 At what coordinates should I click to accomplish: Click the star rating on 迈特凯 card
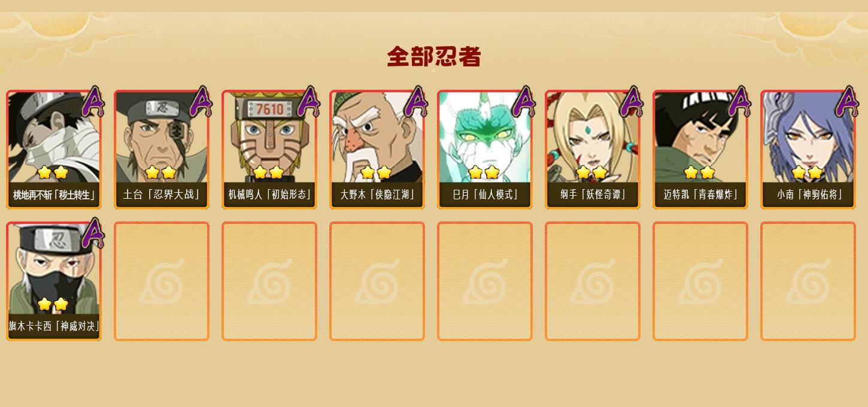tap(699, 173)
